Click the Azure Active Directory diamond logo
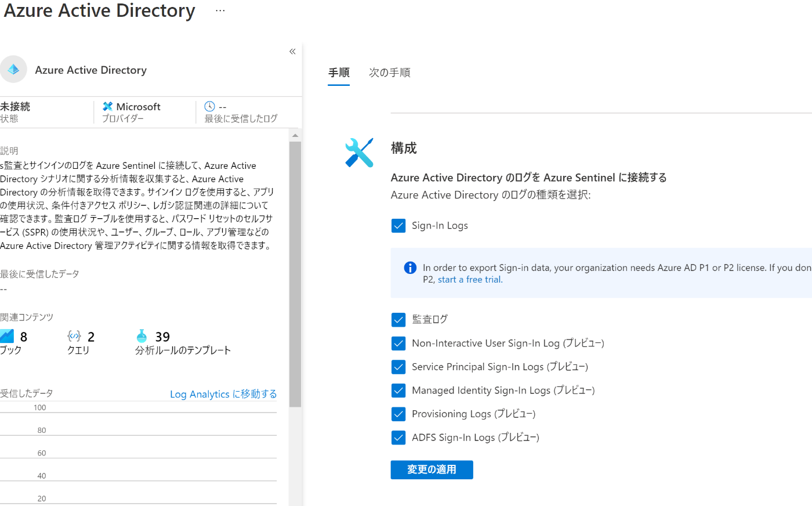 (13, 70)
